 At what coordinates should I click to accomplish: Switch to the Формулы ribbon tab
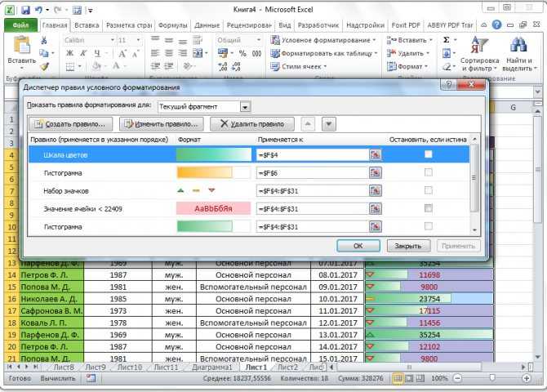tap(173, 25)
